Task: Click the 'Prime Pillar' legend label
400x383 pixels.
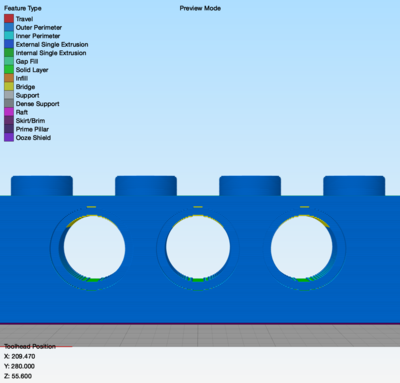Action: (x=32, y=129)
